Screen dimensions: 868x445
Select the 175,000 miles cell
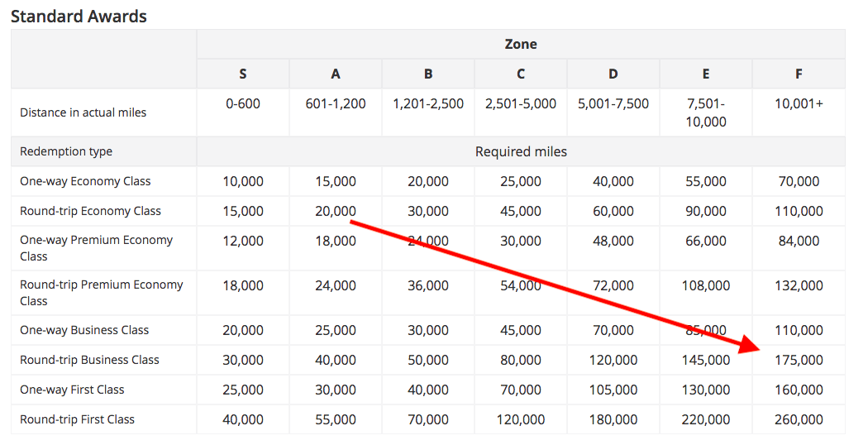799,360
